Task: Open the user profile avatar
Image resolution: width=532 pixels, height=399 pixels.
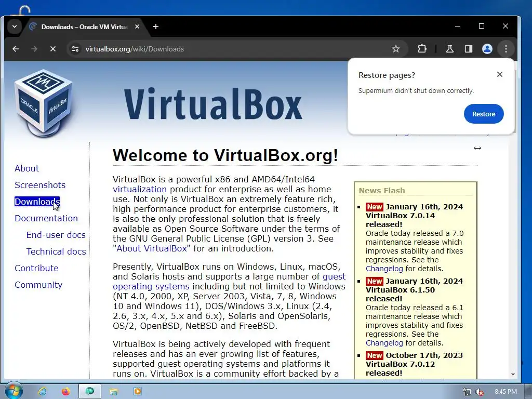Action: (x=487, y=49)
